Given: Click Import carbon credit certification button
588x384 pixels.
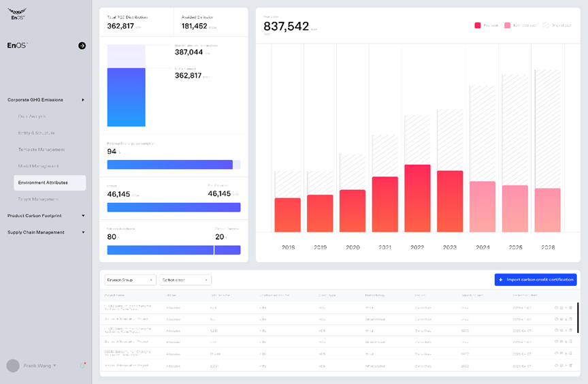Looking at the screenshot, I should click(x=536, y=280).
